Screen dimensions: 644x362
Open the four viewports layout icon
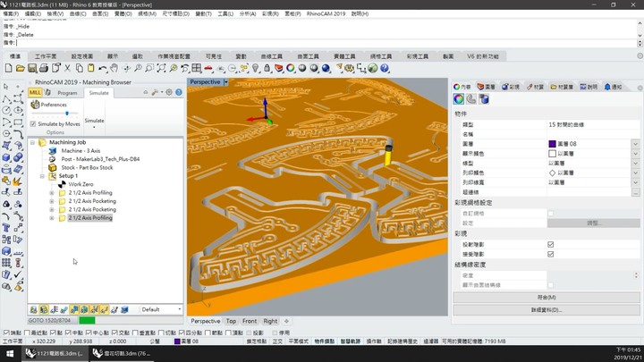[197, 68]
